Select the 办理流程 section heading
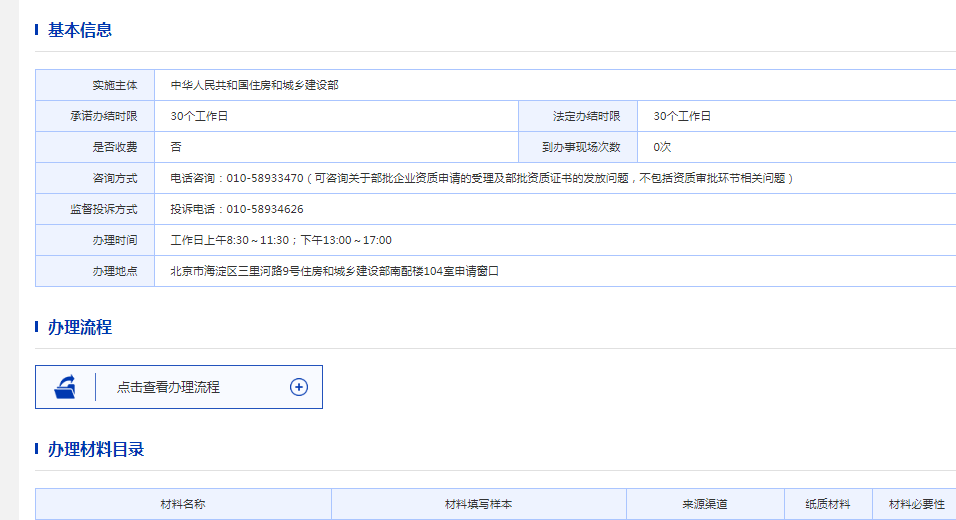The width and height of the screenshot is (956, 520). coord(80,327)
